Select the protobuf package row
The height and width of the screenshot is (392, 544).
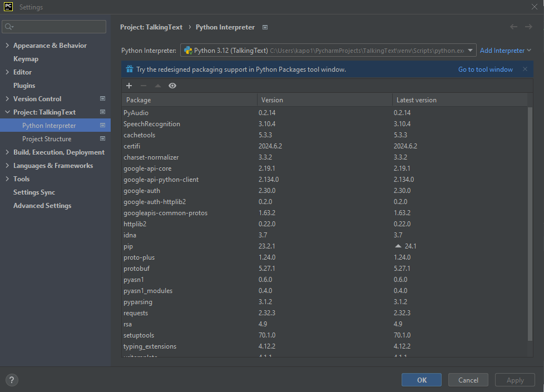click(x=325, y=268)
